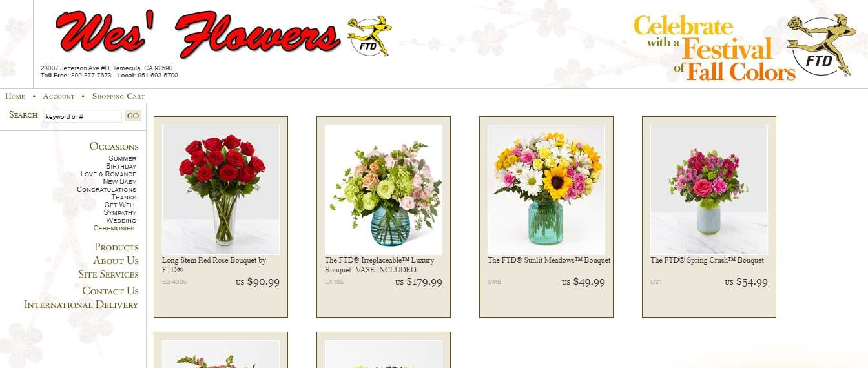The width and height of the screenshot is (868, 368).
Task: Expand the Occasions category
Action: (x=114, y=147)
